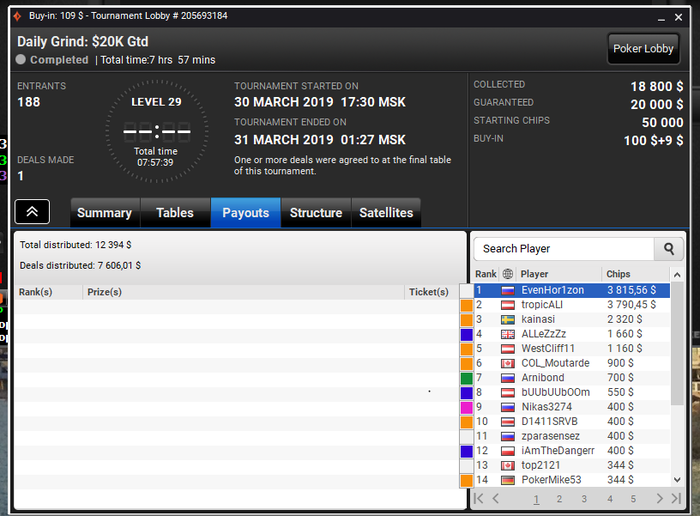The height and width of the screenshot is (516, 700).
Task: Collapse the tournament info panel with the double-chevron button
Action: pos(32,212)
